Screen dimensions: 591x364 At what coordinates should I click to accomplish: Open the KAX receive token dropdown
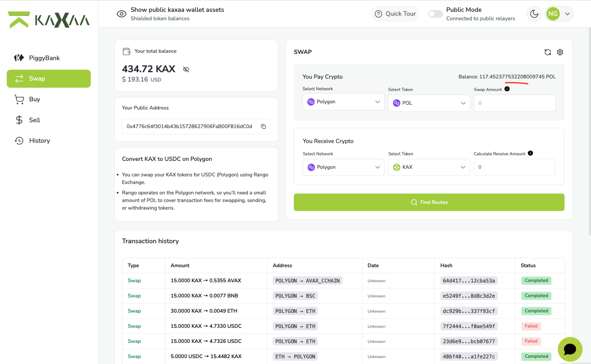(x=429, y=167)
